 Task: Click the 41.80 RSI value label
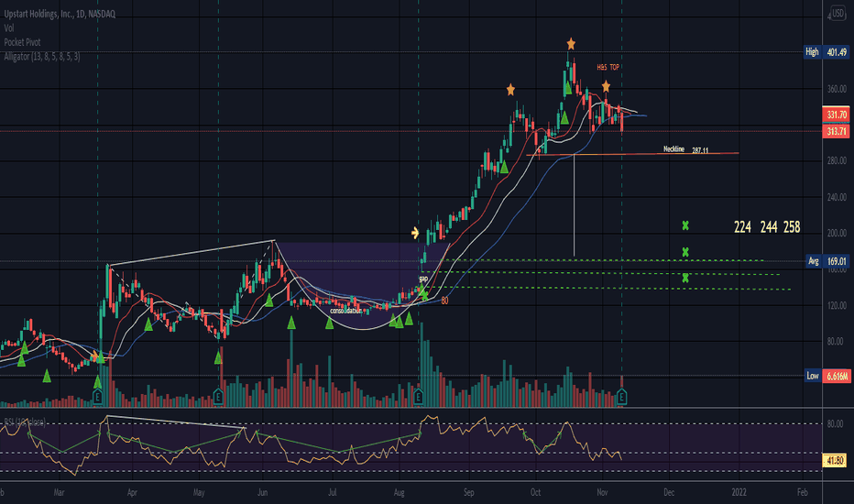point(835,461)
